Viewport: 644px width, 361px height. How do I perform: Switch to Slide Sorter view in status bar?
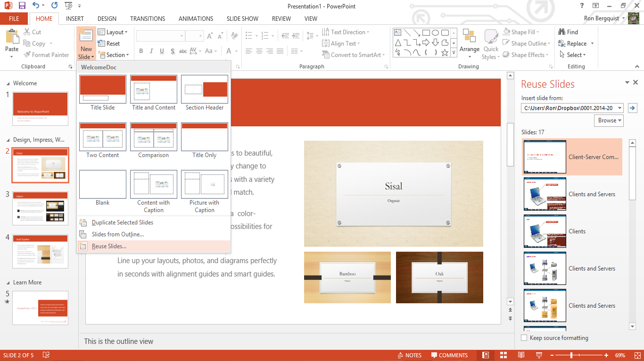point(504,355)
